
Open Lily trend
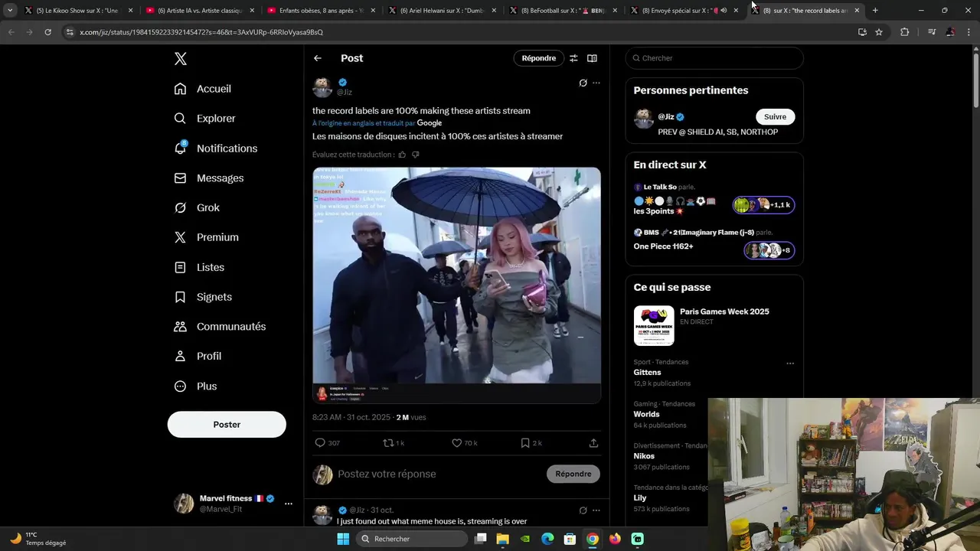640,498
